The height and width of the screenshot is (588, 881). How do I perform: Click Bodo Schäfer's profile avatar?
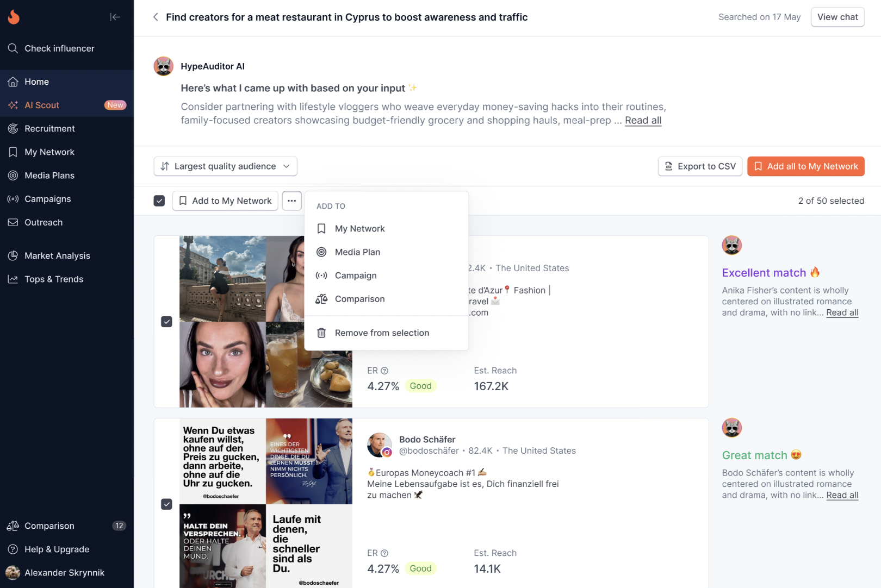379,445
